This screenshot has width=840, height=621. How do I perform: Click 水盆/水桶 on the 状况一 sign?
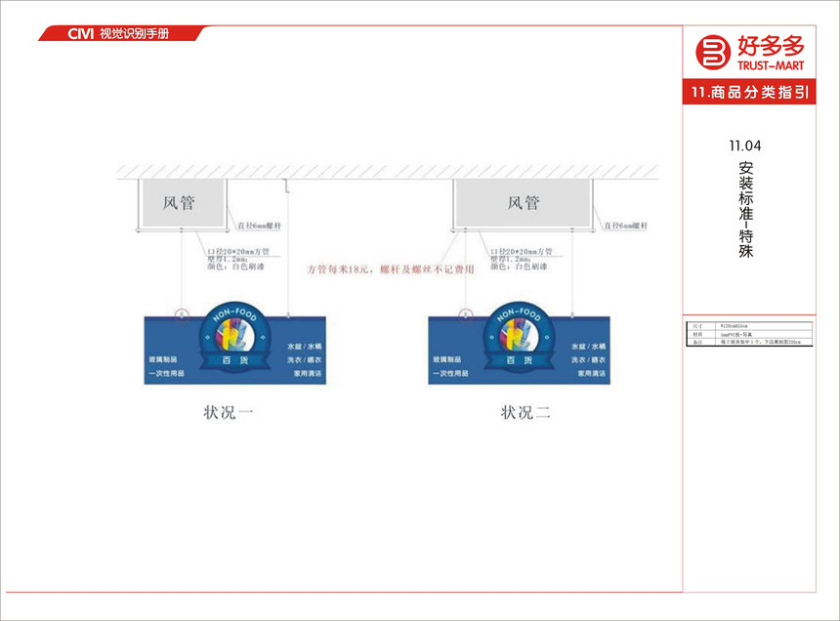(x=305, y=347)
